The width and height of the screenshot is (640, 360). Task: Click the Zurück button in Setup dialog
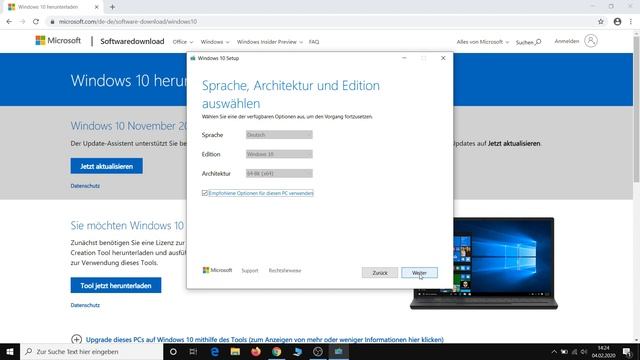pyautogui.click(x=380, y=273)
